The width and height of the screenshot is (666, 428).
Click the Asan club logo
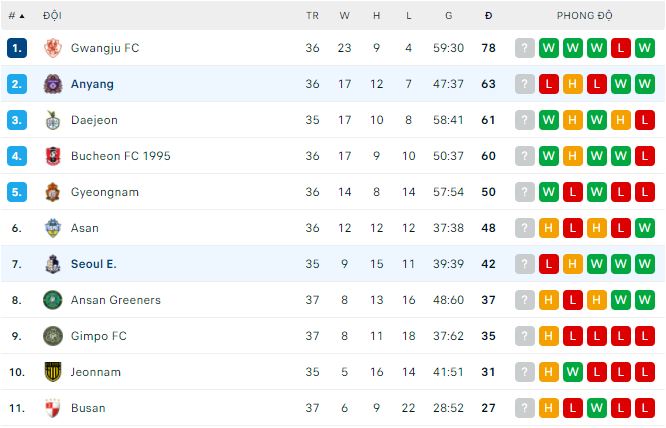pyautogui.click(x=52, y=228)
